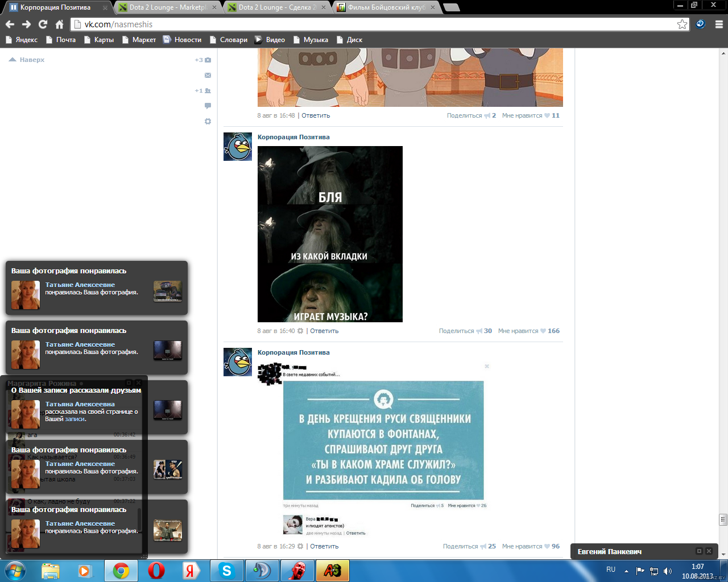Switch to the Dota 2 Lounge - Сделка tab

tap(277, 7)
